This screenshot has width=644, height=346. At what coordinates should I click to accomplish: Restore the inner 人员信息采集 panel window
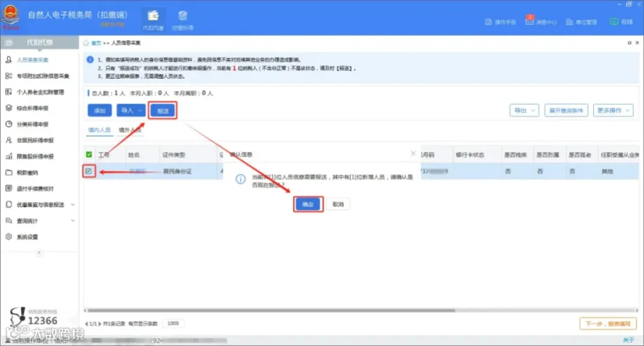coord(629,43)
